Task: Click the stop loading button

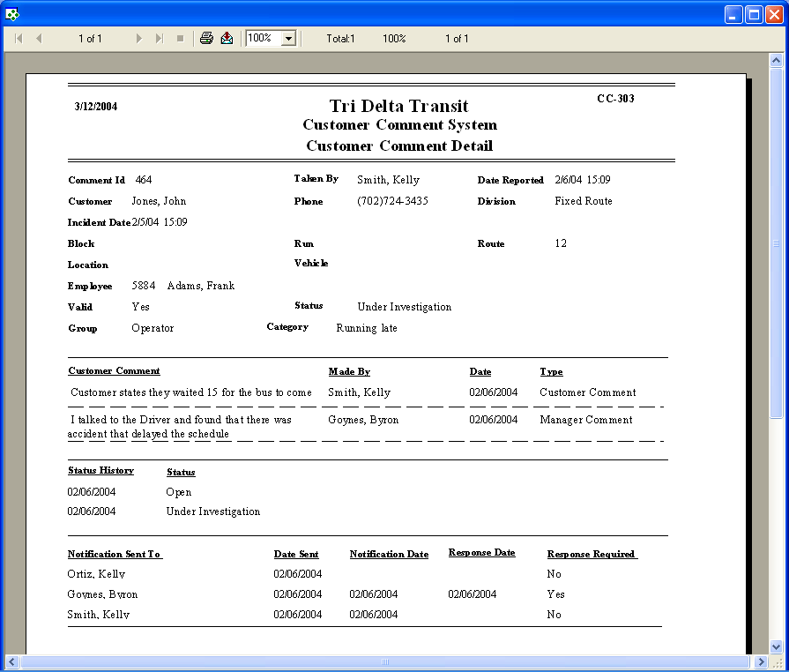Action: pos(180,39)
